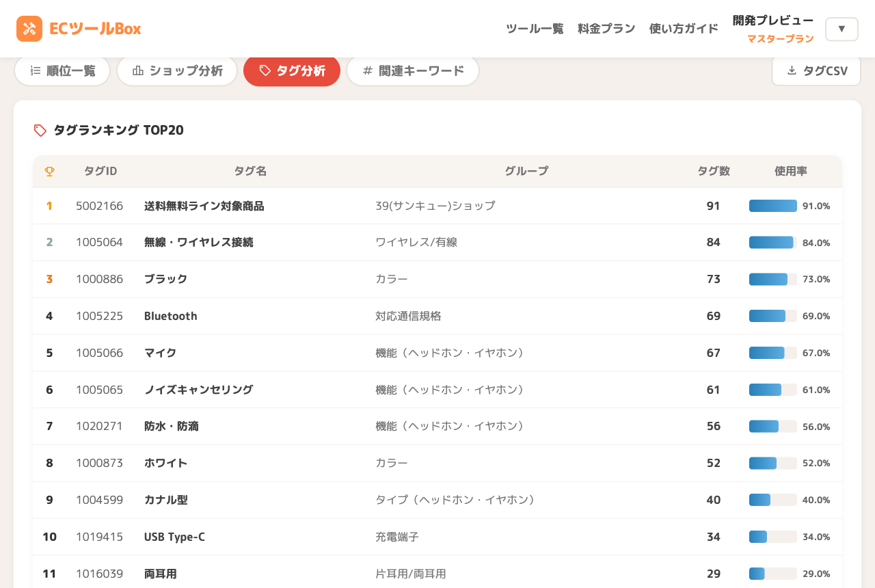The height and width of the screenshot is (588, 875).
Task: Click the USB Type-C tag name
Action: click(x=174, y=537)
